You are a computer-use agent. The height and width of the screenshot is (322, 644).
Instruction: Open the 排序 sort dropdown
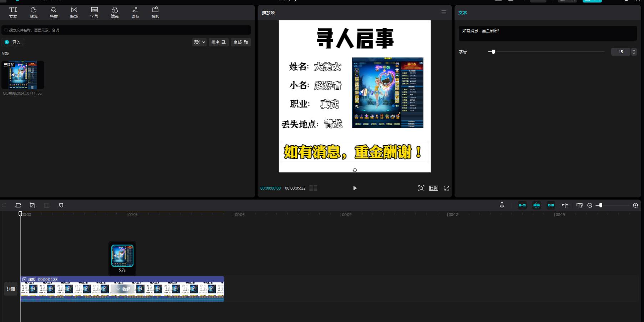coord(218,42)
